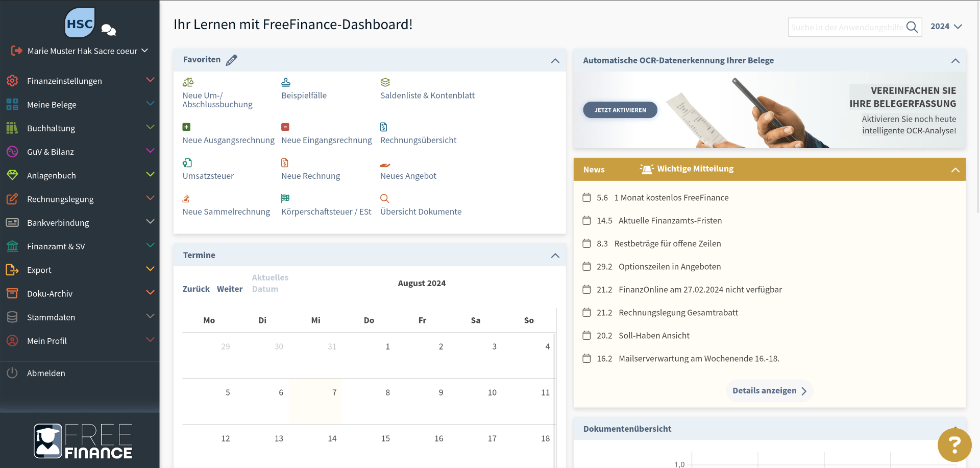The width and height of the screenshot is (980, 468).
Task: Click the Stammdaten database icon
Action: click(x=12, y=317)
